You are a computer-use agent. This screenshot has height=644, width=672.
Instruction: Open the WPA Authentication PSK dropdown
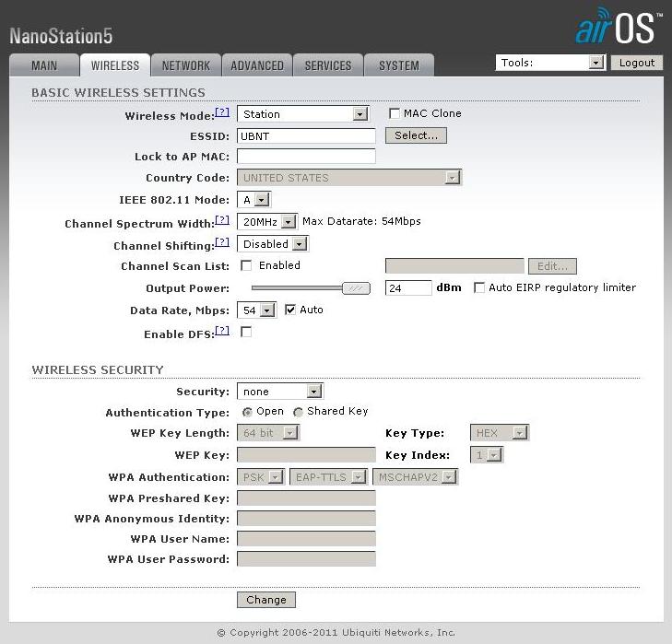[260, 477]
